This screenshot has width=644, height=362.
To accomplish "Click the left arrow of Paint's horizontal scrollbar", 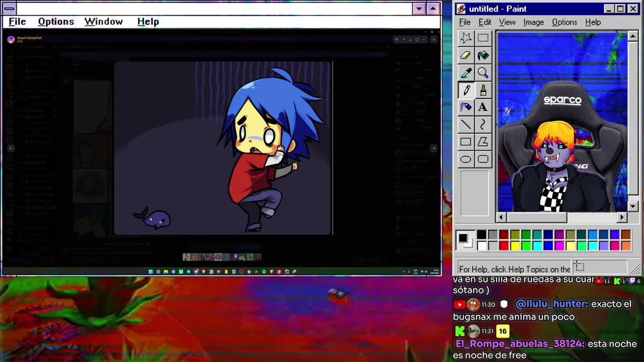I will [501, 217].
